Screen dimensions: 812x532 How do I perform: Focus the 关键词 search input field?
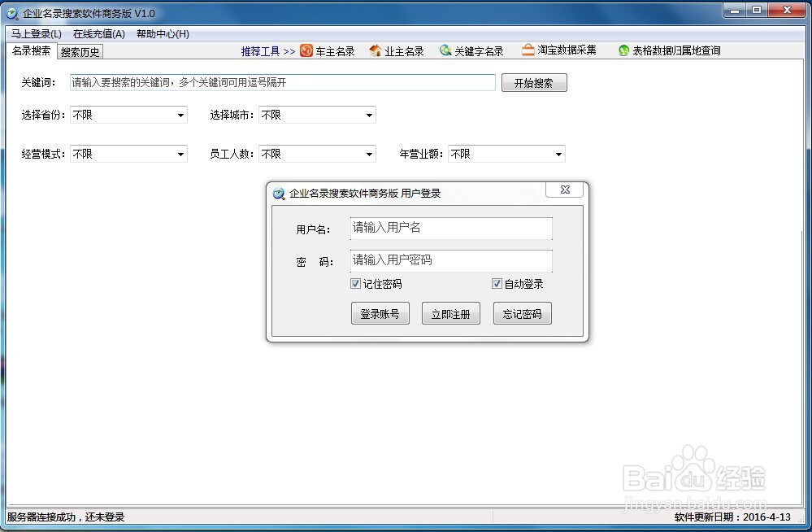[283, 82]
